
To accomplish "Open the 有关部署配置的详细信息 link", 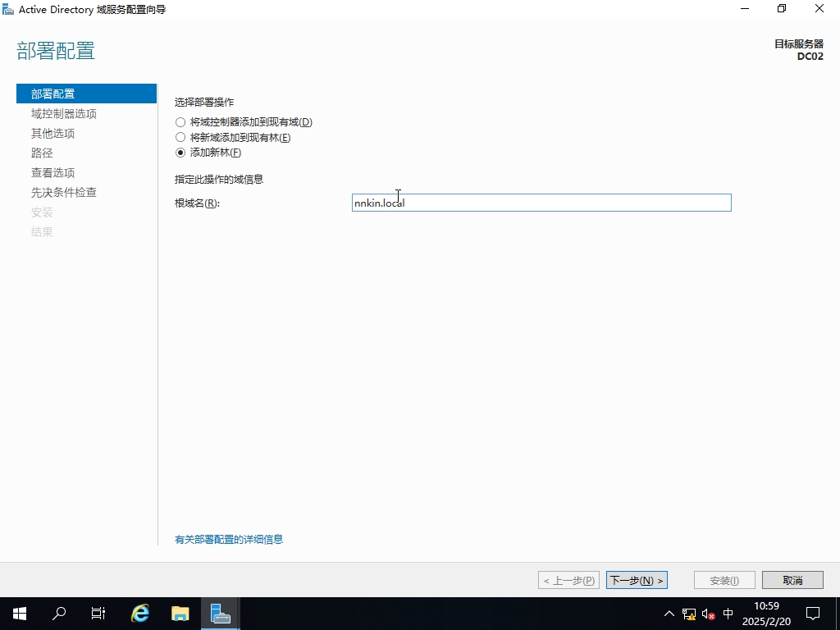I will pyautogui.click(x=229, y=540).
